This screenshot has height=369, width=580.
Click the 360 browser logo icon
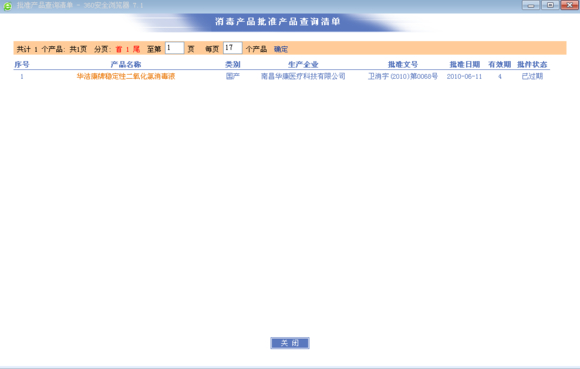(7, 6)
